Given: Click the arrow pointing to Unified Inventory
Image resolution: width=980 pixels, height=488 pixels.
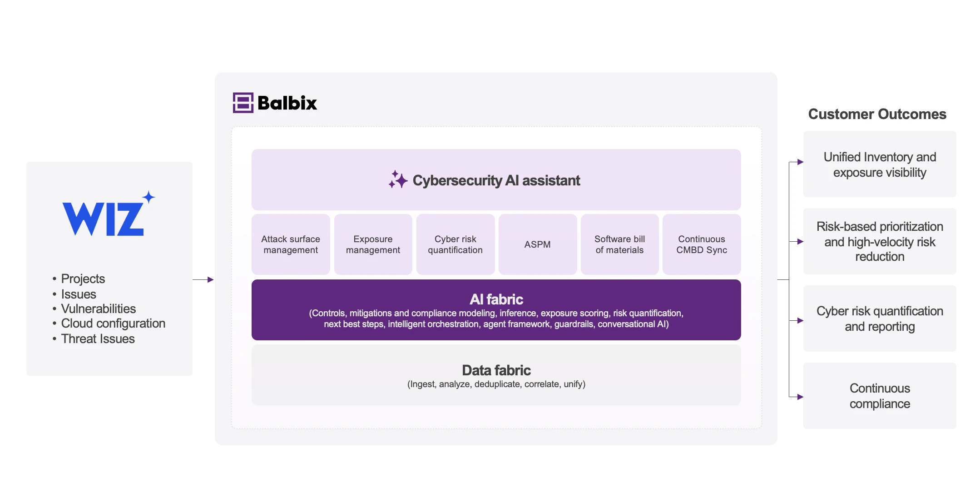Looking at the screenshot, I should 799,162.
